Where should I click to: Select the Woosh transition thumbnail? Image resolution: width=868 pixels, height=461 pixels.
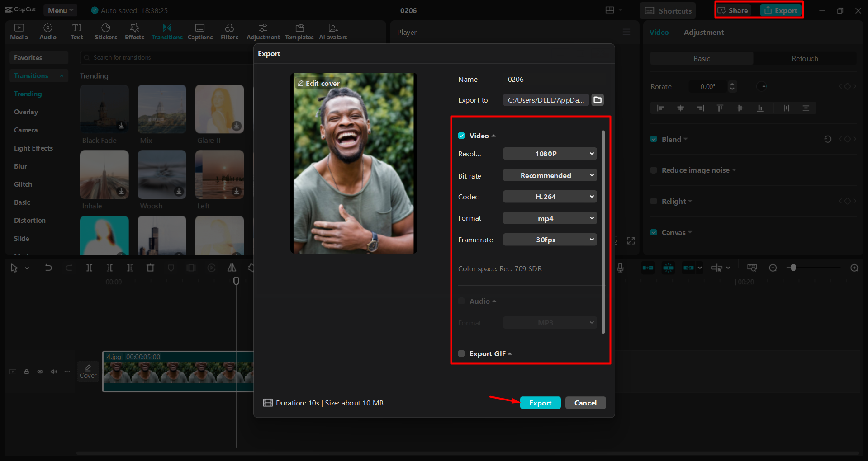pyautogui.click(x=161, y=174)
